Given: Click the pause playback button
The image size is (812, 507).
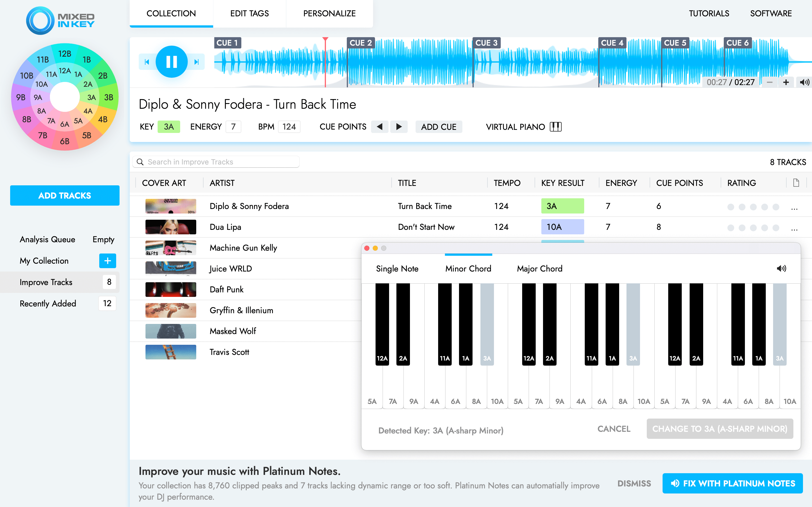Looking at the screenshot, I should pyautogui.click(x=172, y=61).
